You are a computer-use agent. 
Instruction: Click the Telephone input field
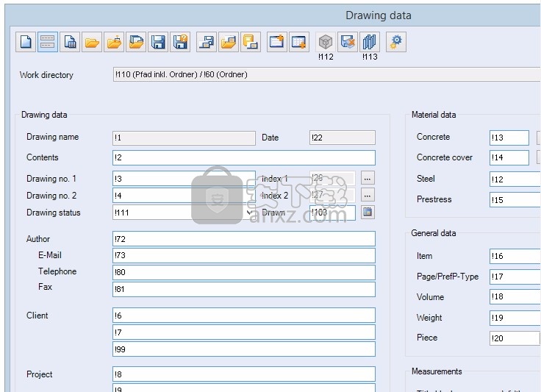tap(244, 272)
